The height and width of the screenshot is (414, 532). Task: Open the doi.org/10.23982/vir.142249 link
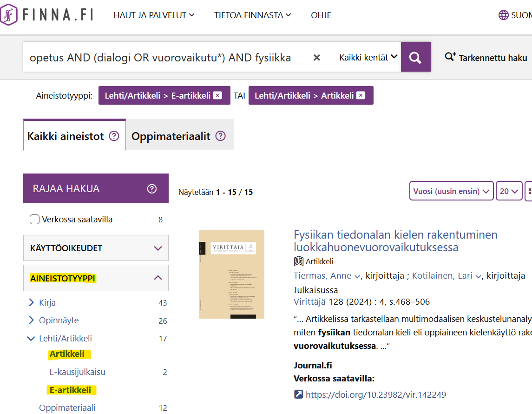click(375, 395)
